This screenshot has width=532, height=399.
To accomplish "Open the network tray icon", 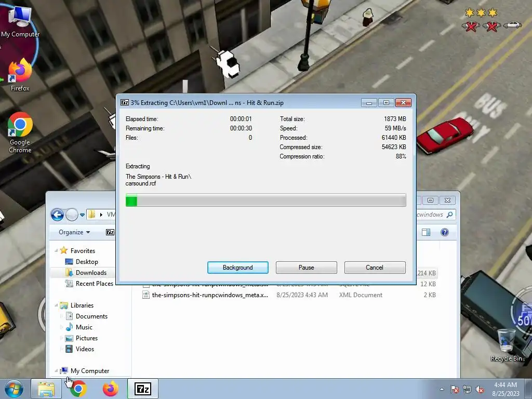I will tap(467, 389).
